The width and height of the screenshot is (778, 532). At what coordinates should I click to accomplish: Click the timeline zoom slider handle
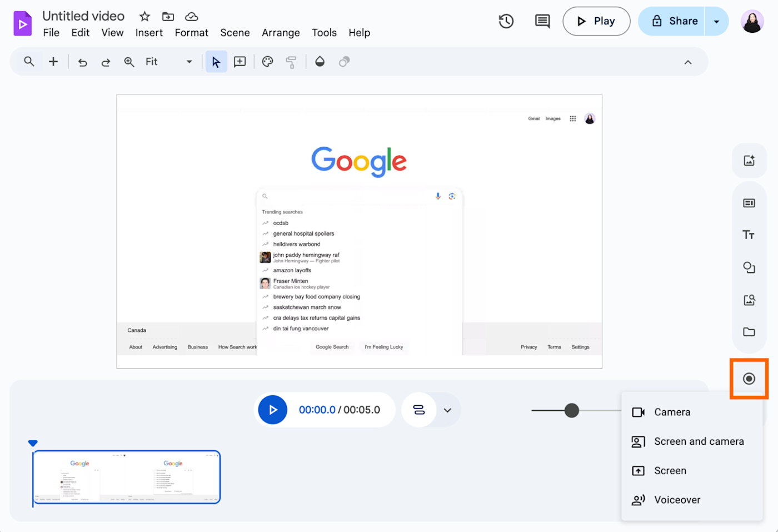(572, 411)
